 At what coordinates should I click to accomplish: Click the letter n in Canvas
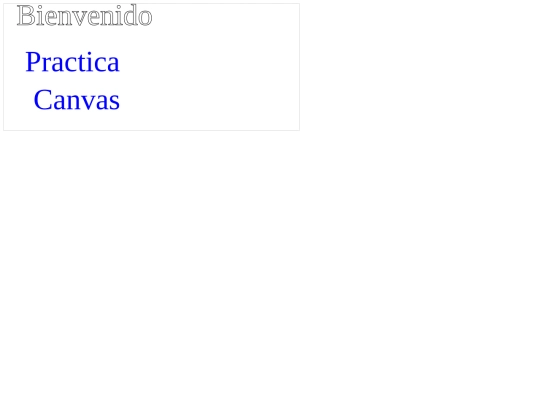[73, 103]
